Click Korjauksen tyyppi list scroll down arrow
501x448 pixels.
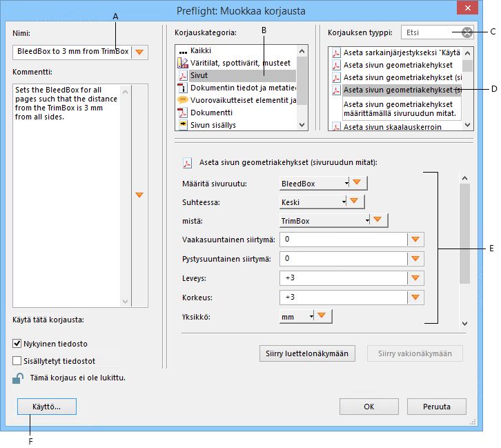(x=467, y=125)
